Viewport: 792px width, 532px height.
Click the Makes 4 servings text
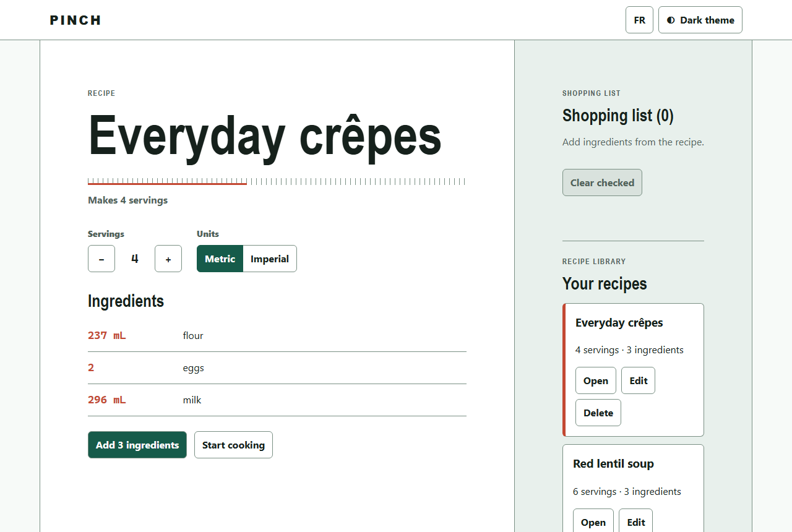coord(127,200)
